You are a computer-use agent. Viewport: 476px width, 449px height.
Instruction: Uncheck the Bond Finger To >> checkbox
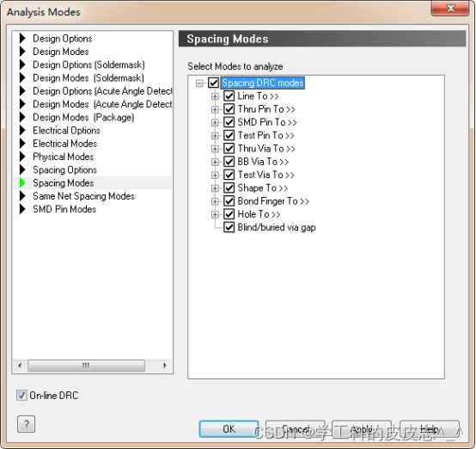click(229, 201)
